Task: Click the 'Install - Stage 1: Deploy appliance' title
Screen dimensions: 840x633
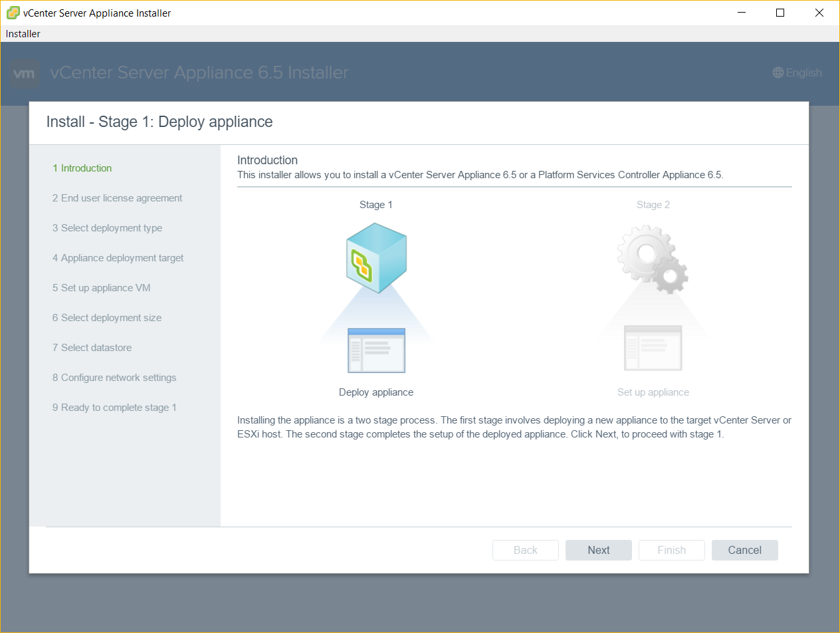Action: (159, 122)
